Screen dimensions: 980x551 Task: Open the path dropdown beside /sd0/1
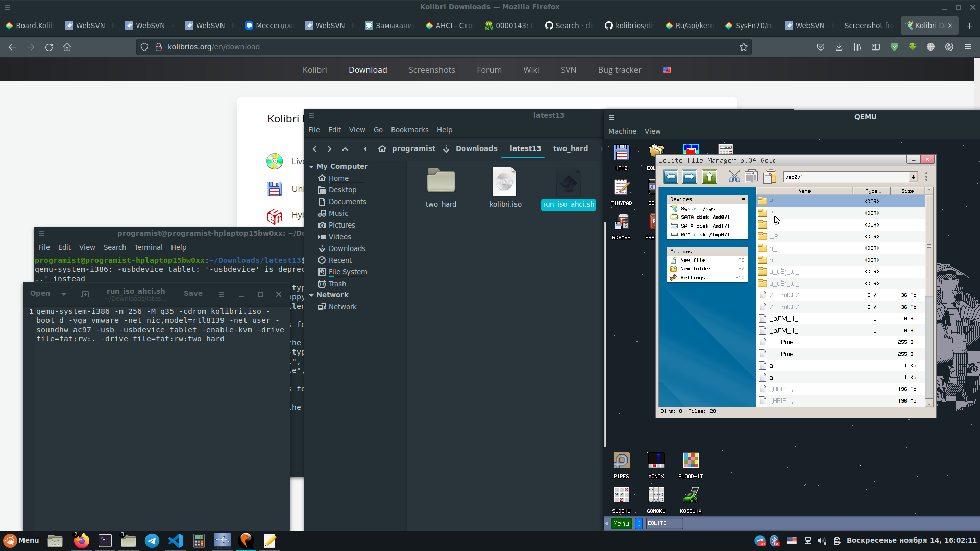click(914, 177)
